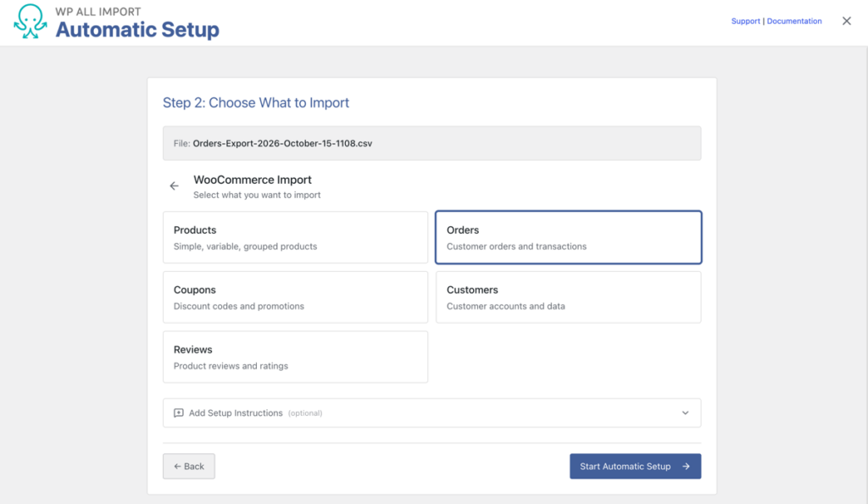
Task: Click the 'WooCommerce Import' title text
Action: [253, 180]
